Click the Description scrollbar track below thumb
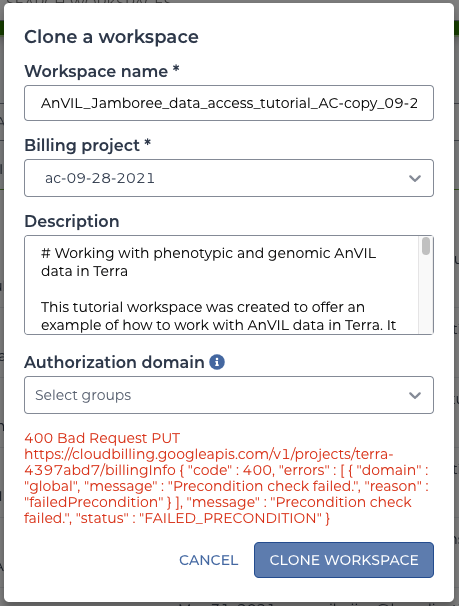The width and height of the screenshot is (459, 606). coord(426,294)
